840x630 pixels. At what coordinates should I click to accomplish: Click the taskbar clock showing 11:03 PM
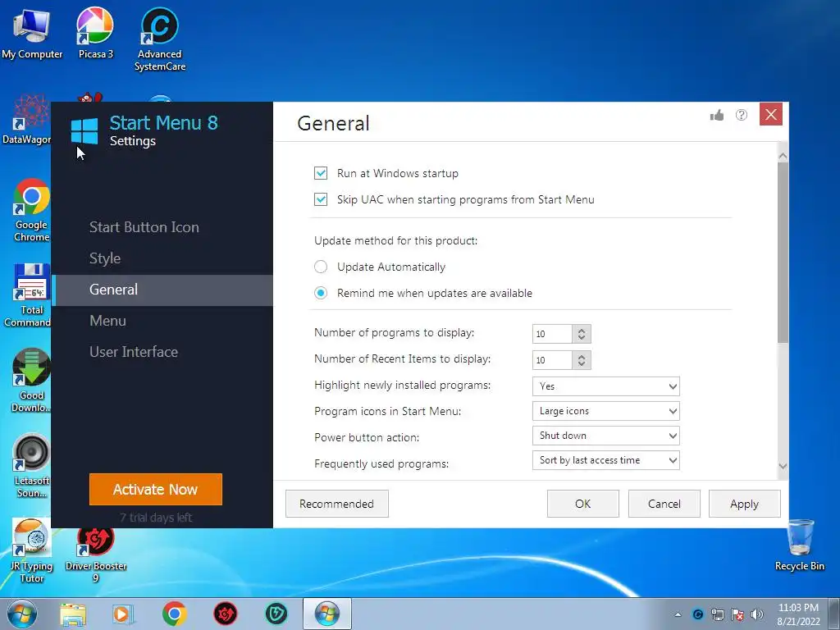798,614
